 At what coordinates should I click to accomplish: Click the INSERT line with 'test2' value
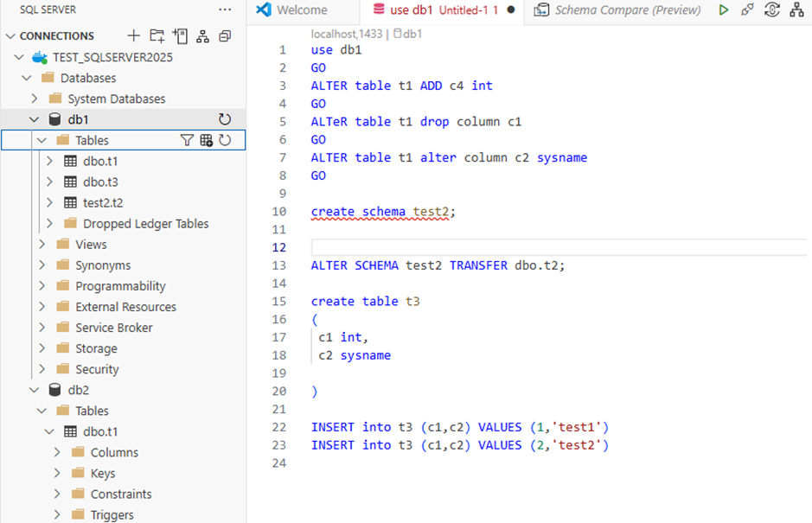tap(460, 445)
